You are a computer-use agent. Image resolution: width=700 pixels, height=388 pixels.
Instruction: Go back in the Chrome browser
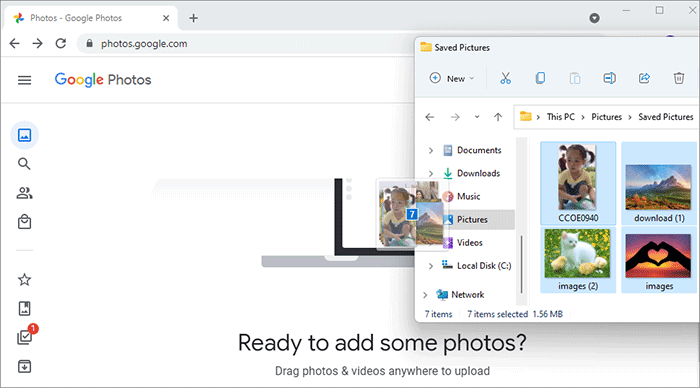tap(15, 43)
